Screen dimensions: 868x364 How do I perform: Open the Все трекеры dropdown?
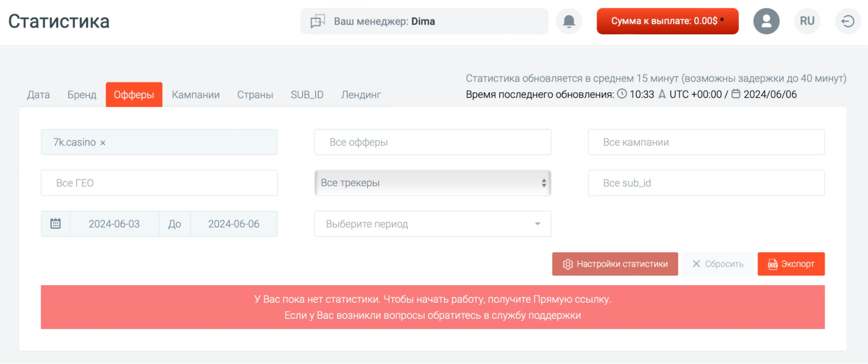pos(433,183)
